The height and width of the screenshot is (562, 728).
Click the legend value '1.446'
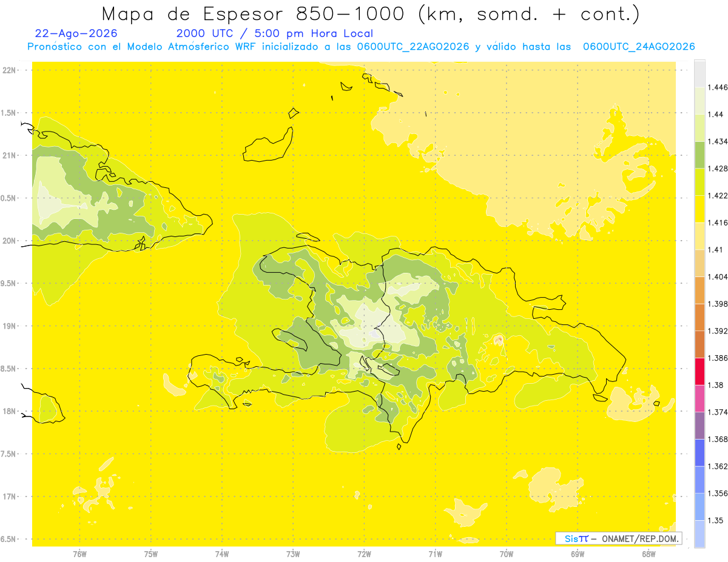point(717,87)
